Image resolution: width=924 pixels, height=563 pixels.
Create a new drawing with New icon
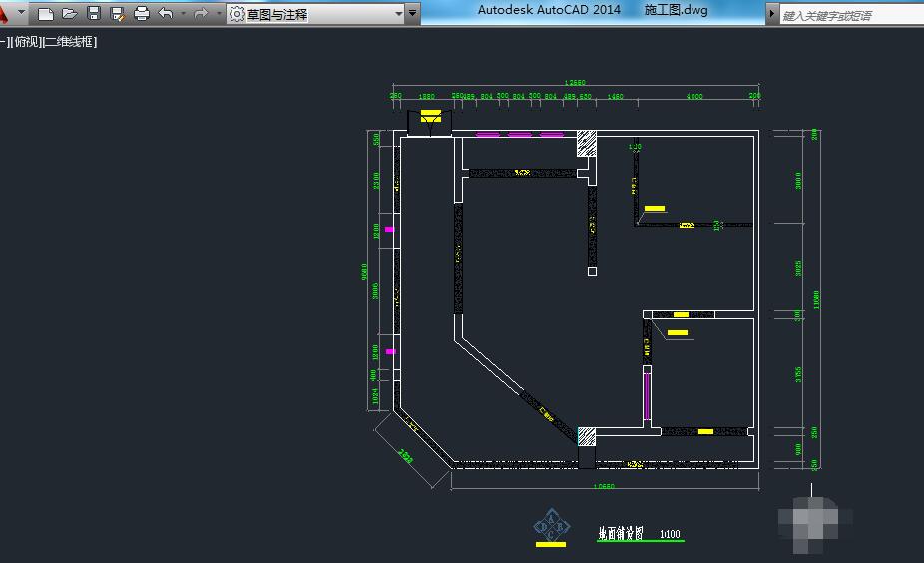(46, 14)
